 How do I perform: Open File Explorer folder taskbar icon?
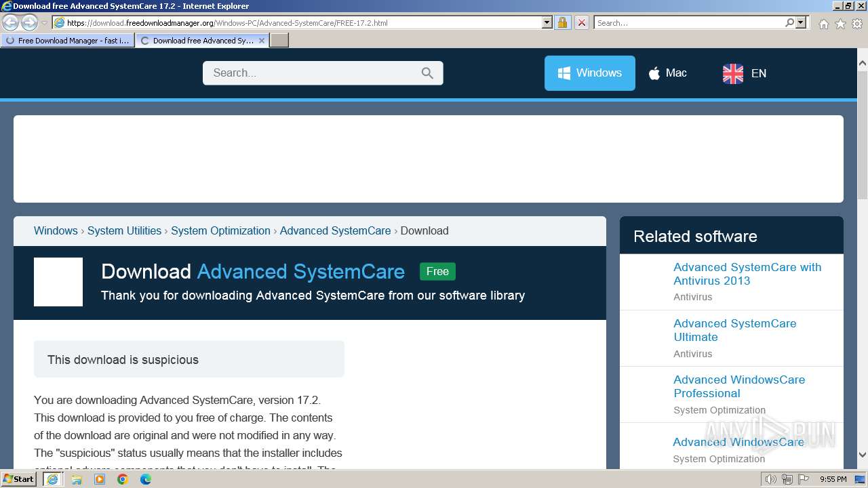(x=77, y=479)
